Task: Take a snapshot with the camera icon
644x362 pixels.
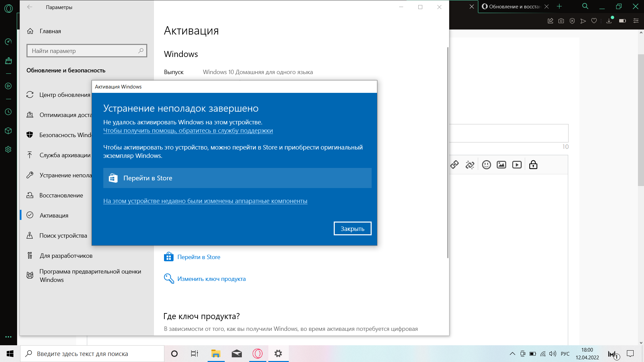Action: tap(561, 21)
